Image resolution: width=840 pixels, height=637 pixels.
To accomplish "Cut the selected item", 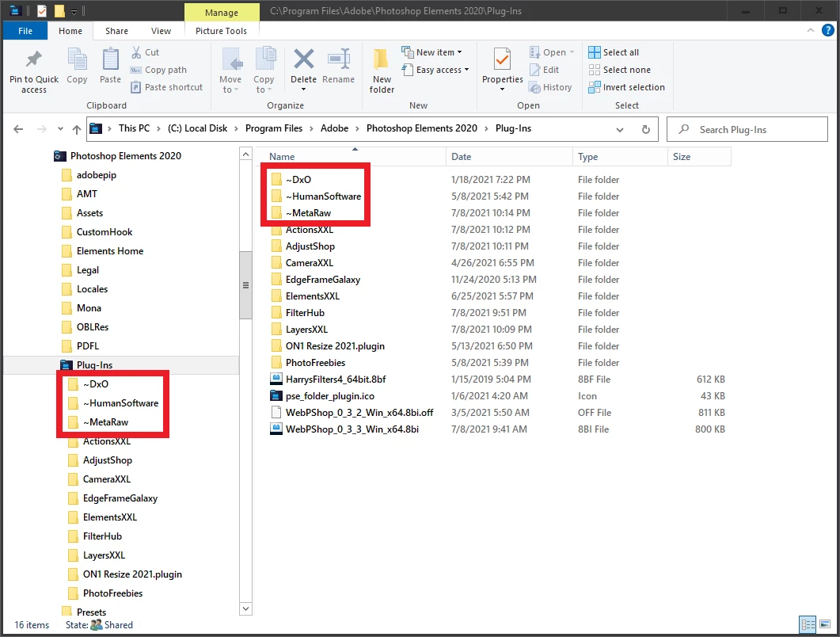I will coord(145,52).
